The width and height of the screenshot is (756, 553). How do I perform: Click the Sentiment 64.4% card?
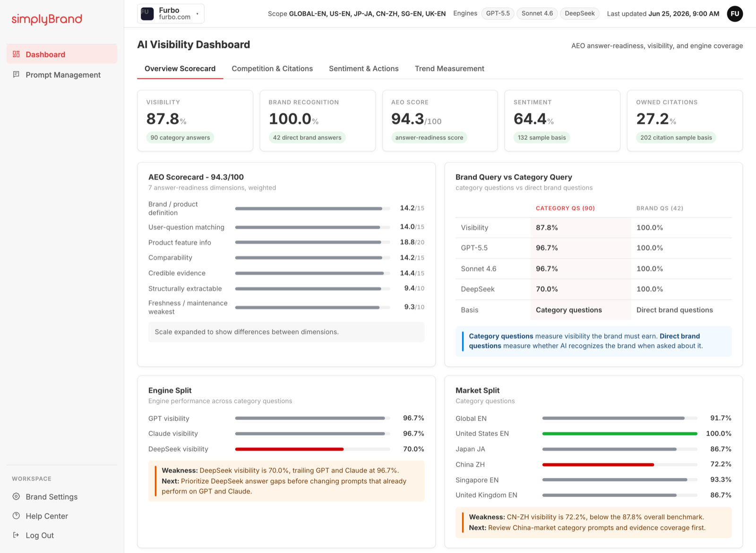(x=562, y=121)
